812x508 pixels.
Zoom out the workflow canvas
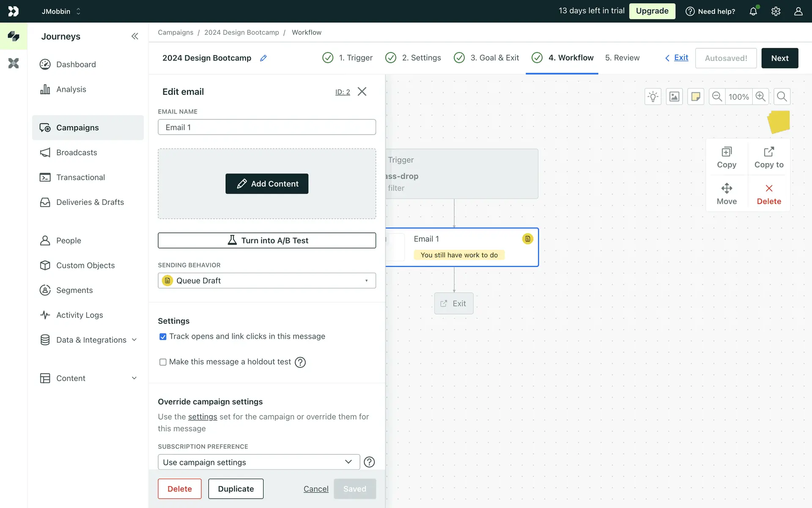[717, 97]
